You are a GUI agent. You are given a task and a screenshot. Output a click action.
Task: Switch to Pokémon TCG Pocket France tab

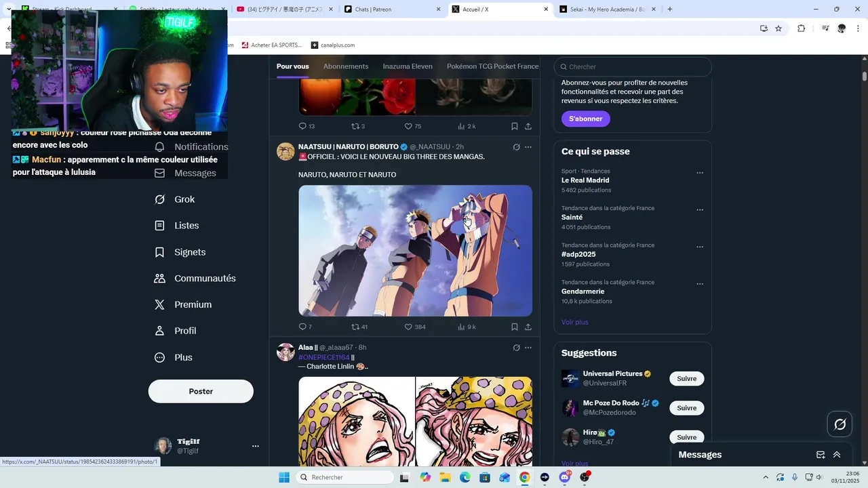click(x=492, y=66)
